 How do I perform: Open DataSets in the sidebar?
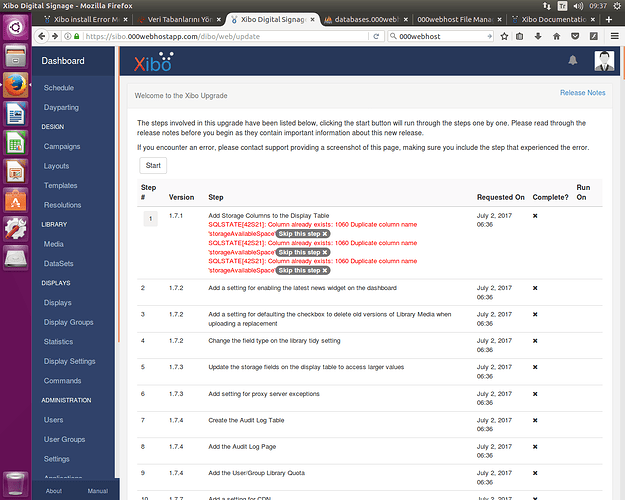(x=59, y=264)
